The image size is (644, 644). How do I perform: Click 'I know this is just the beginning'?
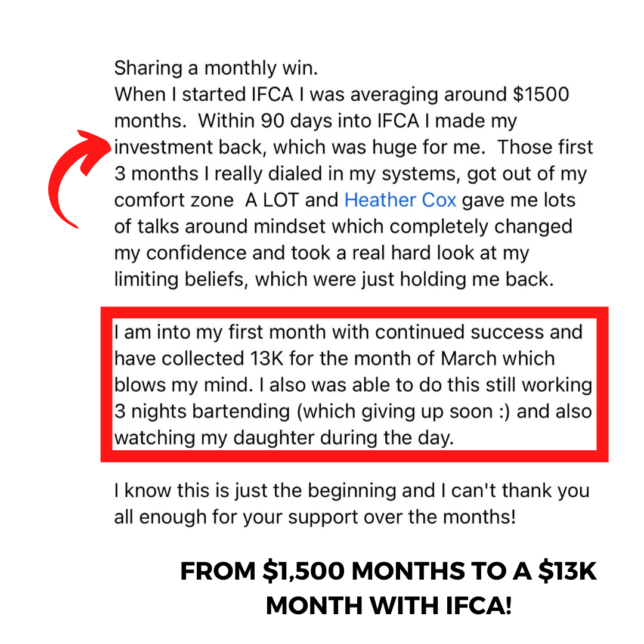[252, 491]
